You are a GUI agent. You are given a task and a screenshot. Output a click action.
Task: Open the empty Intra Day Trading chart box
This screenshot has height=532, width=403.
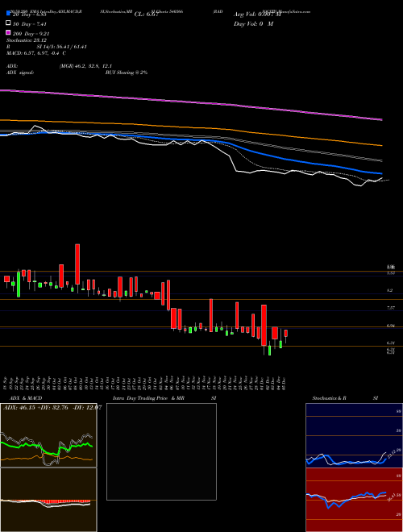161,451
